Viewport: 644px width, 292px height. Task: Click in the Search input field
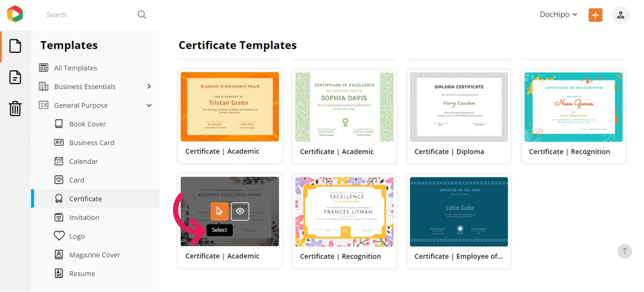pyautogui.click(x=90, y=15)
